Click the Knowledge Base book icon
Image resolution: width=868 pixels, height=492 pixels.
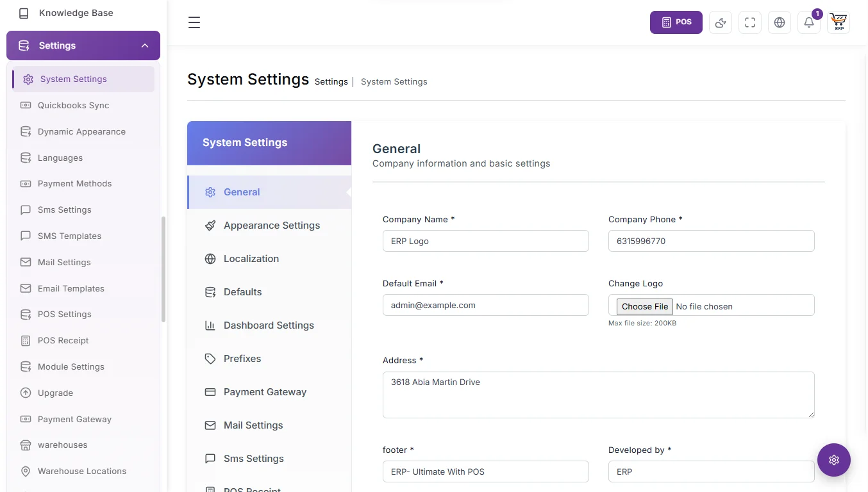click(24, 13)
